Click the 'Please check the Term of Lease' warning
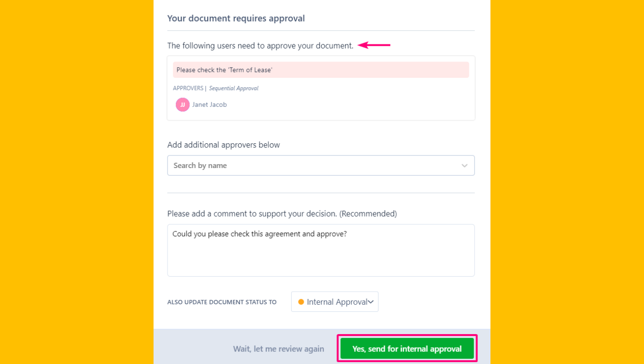This screenshot has width=644, height=364. 321,69
